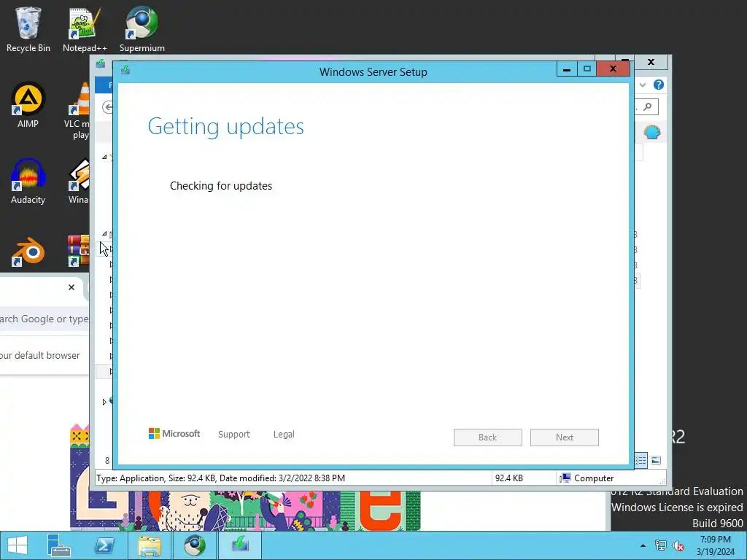Switch to Windows Setup taskbar item
The height and width of the screenshot is (560, 747).
click(x=240, y=545)
